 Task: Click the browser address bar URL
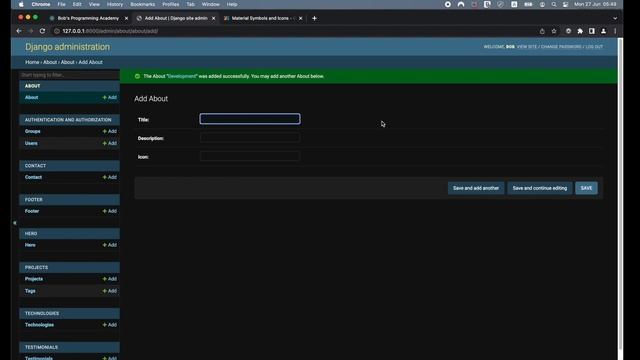[110, 31]
